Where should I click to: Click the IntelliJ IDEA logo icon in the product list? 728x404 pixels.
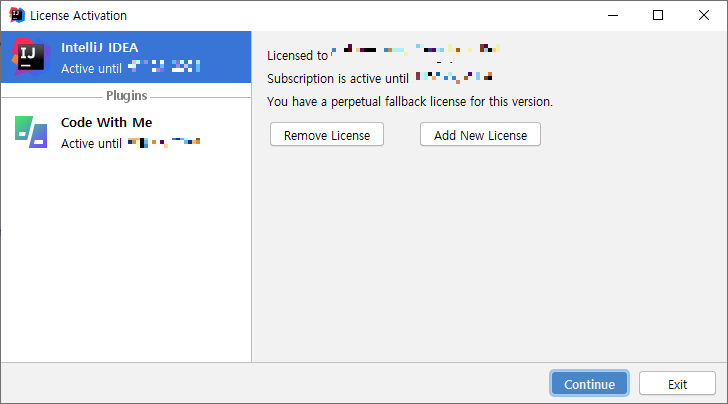[31, 57]
